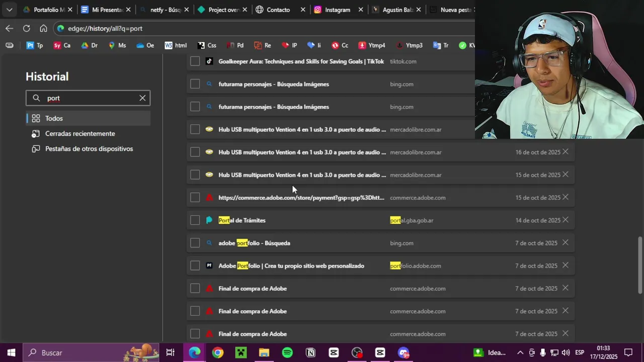Check the Portal de Trámites entry

coord(195,220)
